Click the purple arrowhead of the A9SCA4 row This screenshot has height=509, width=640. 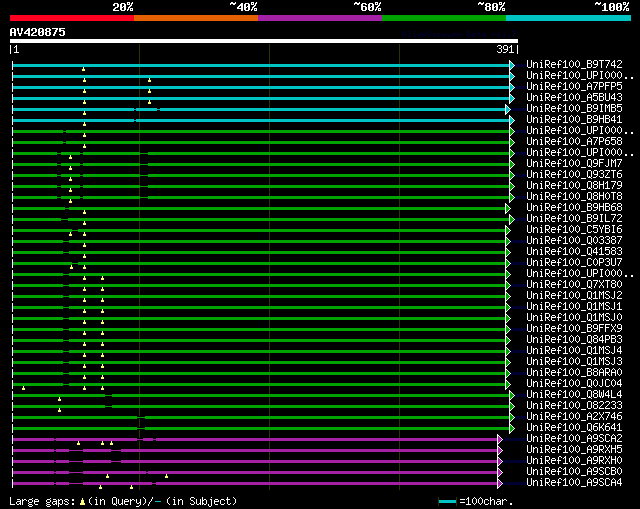click(500, 484)
